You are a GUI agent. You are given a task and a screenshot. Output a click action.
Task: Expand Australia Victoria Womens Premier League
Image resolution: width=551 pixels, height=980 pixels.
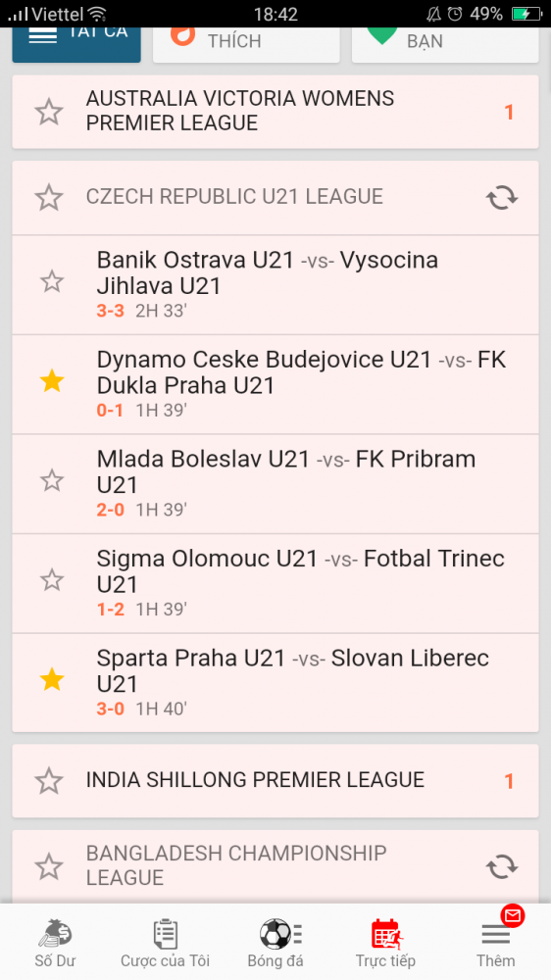point(275,112)
